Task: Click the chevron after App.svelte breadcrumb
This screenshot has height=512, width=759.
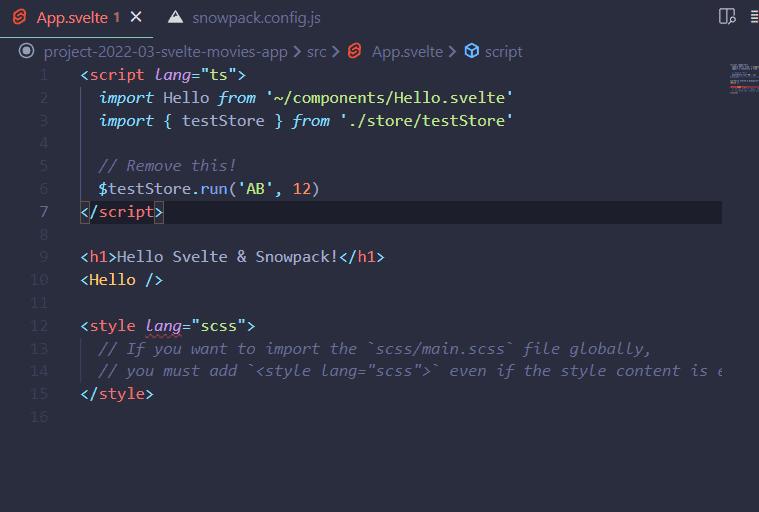Action: click(x=452, y=52)
